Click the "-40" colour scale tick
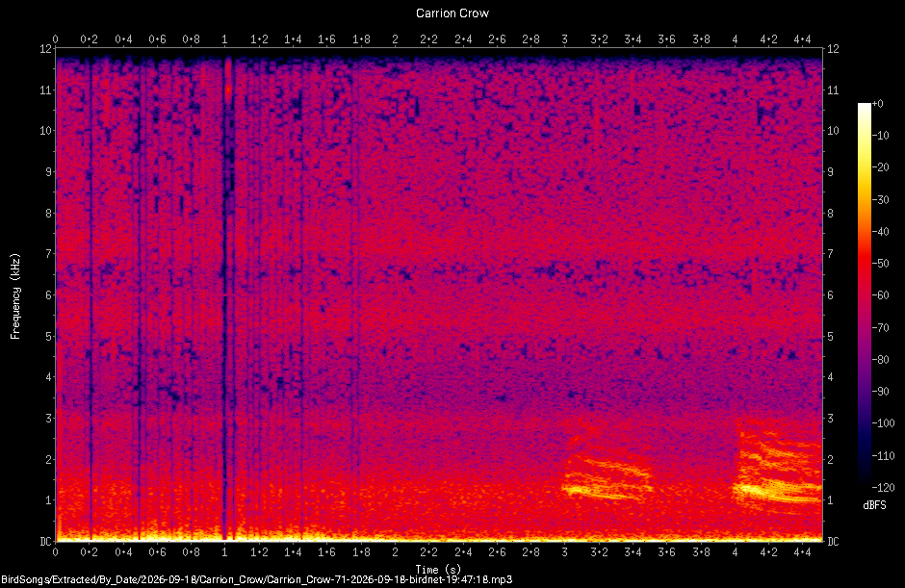Image resolution: width=905 pixels, height=588 pixels. [x=880, y=231]
